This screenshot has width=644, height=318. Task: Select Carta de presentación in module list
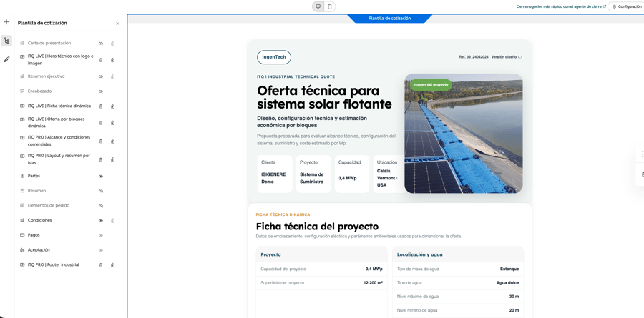click(x=49, y=43)
